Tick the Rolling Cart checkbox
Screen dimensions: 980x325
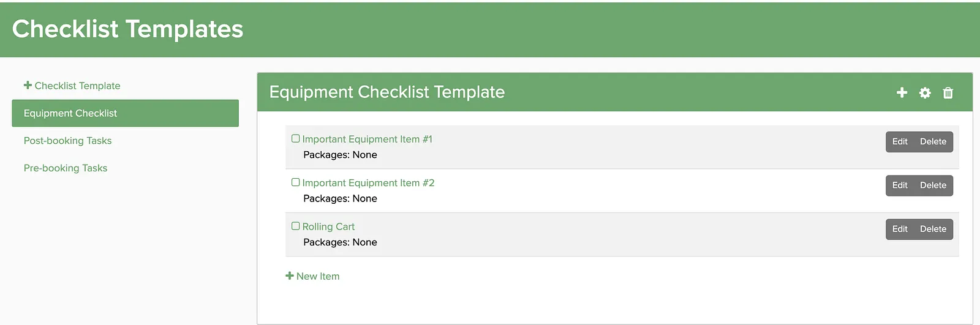coord(295,226)
